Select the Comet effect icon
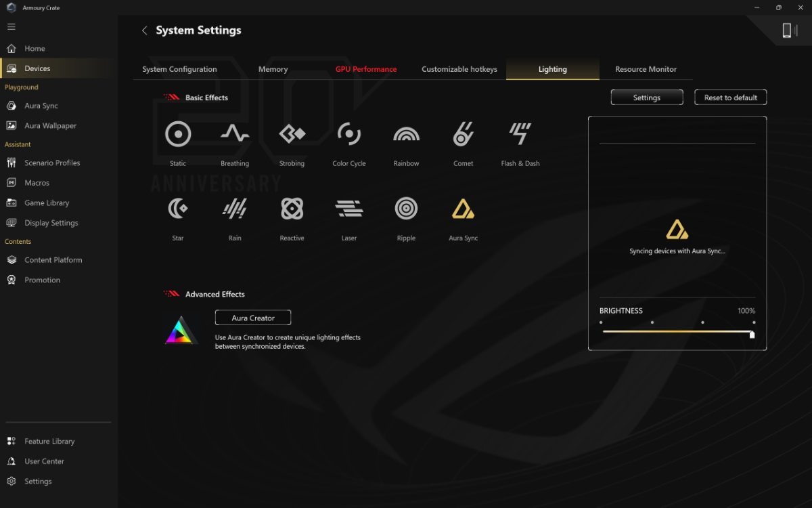This screenshot has width=812, height=508. pyautogui.click(x=464, y=134)
